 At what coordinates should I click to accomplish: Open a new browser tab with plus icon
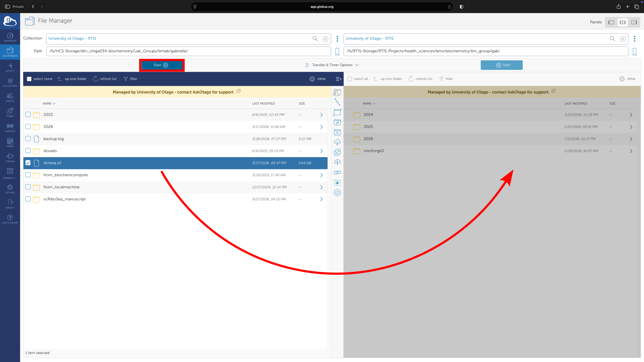tap(627, 6)
